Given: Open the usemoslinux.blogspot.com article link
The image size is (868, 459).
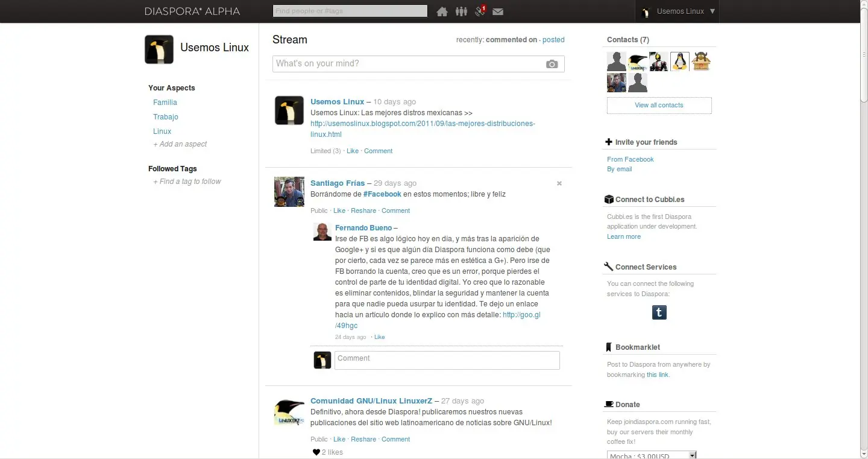Looking at the screenshot, I should (x=423, y=129).
